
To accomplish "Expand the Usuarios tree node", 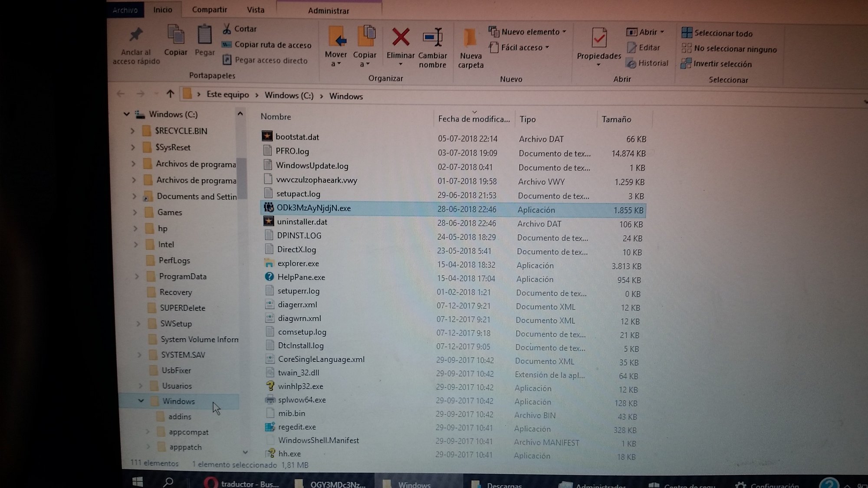I will 140,386.
